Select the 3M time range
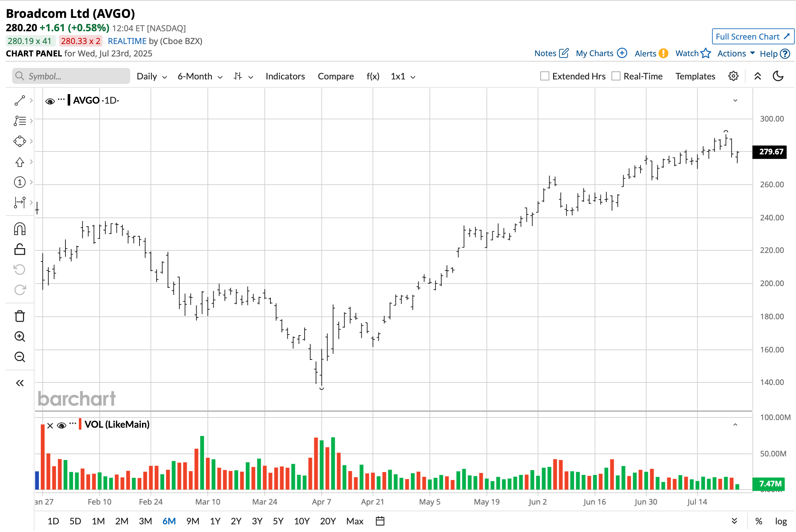Image resolution: width=796 pixels, height=532 pixels. tap(145, 521)
